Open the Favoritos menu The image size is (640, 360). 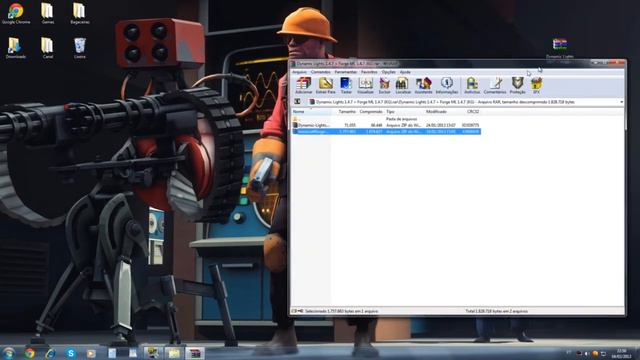tap(369, 72)
